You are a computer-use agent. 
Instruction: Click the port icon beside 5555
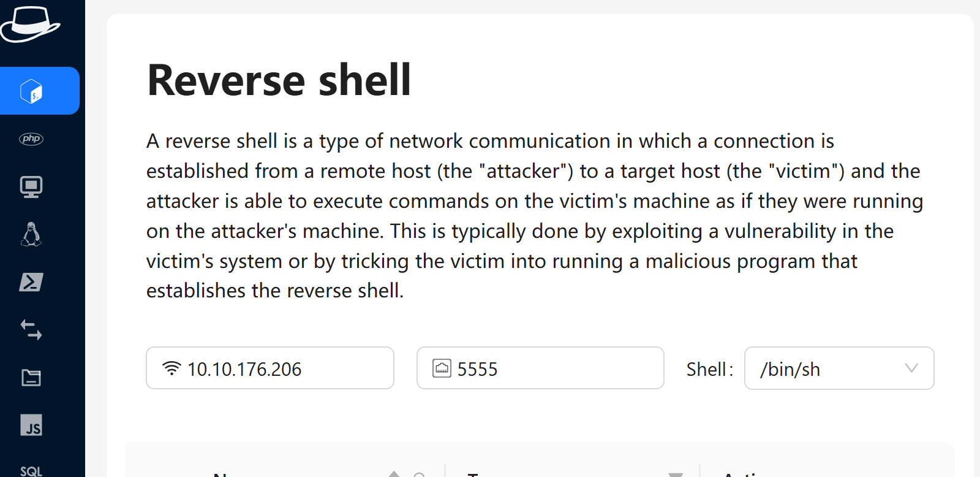(x=442, y=368)
